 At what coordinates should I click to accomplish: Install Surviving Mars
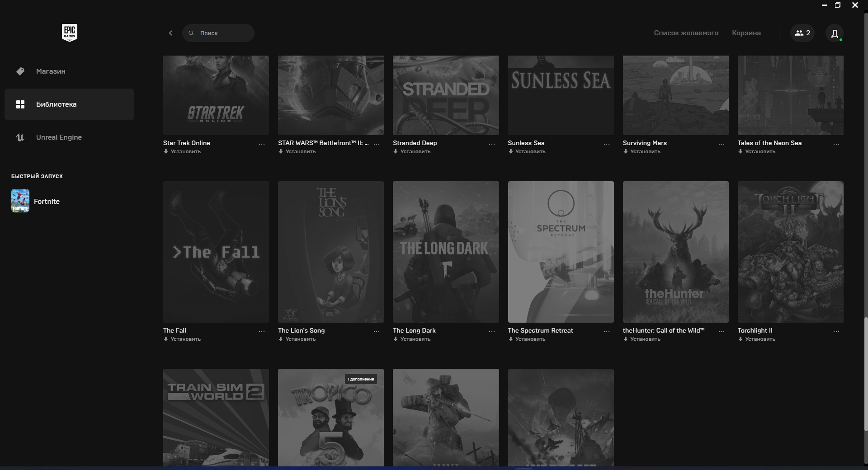click(642, 151)
